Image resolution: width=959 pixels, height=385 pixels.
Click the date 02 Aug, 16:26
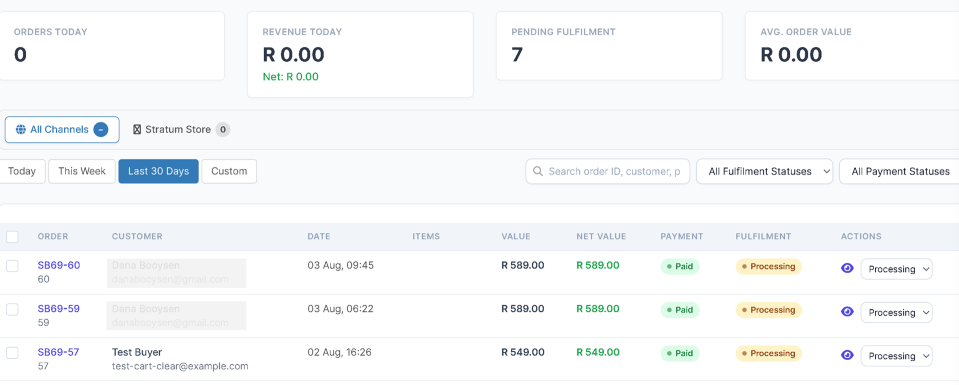(339, 352)
